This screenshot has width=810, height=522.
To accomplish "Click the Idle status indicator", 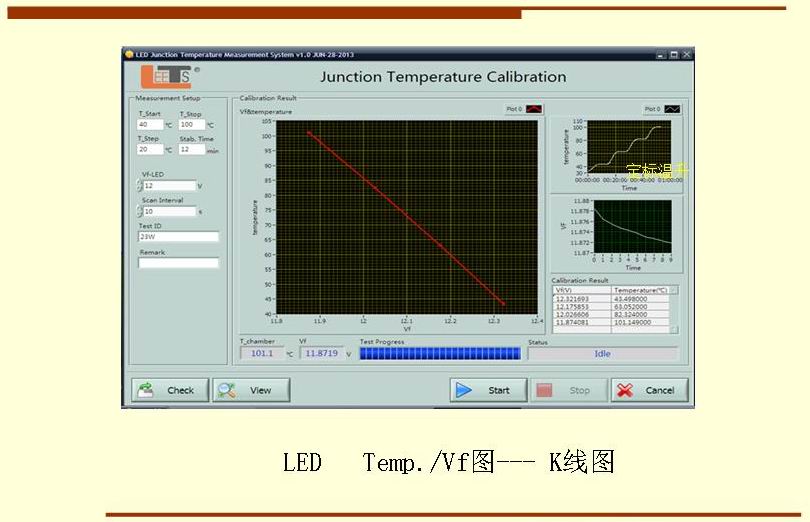I will click(602, 354).
